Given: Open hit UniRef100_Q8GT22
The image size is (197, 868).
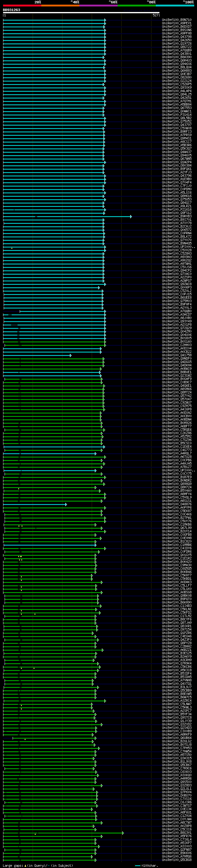Looking at the screenshot, I should tap(177, 47).
